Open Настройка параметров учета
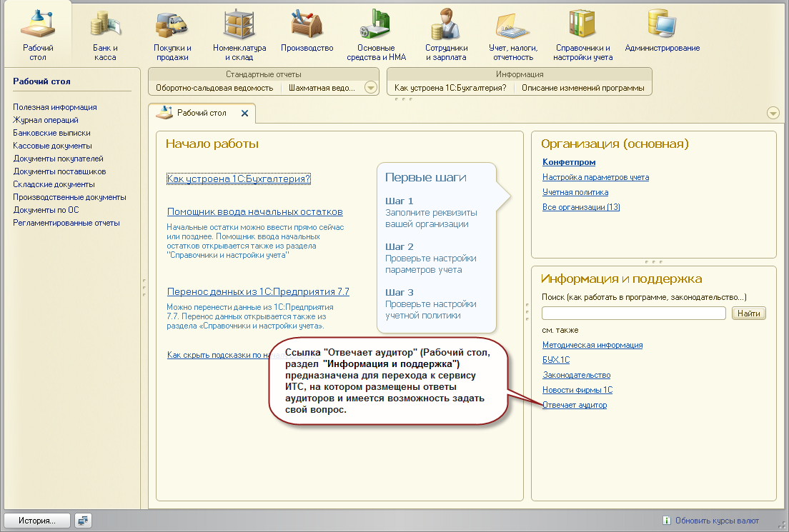 click(x=596, y=177)
